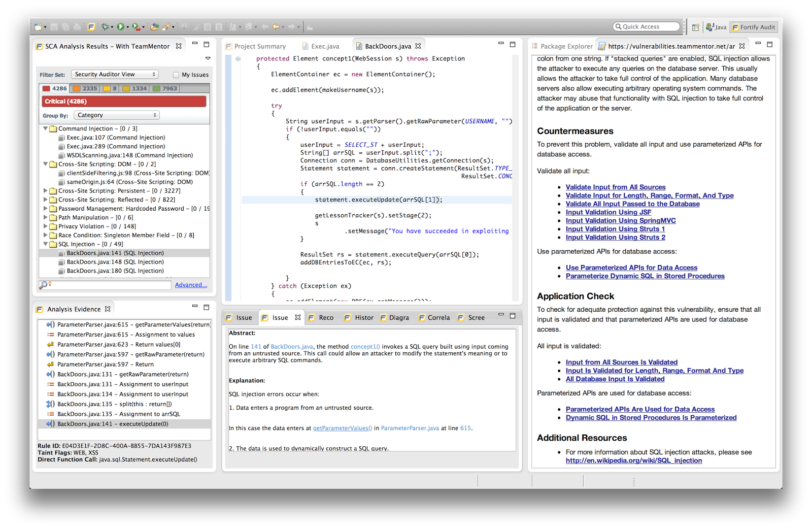The height and width of the screenshot is (530, 812).
Task: Minimize the TeamMentor browser view
Action: (x=758, y=44)
